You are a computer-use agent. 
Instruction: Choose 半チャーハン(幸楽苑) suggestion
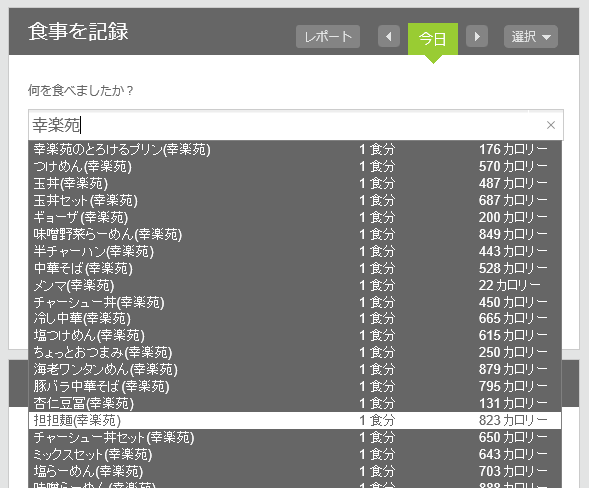pyautogui.click(x=295, y=251)
